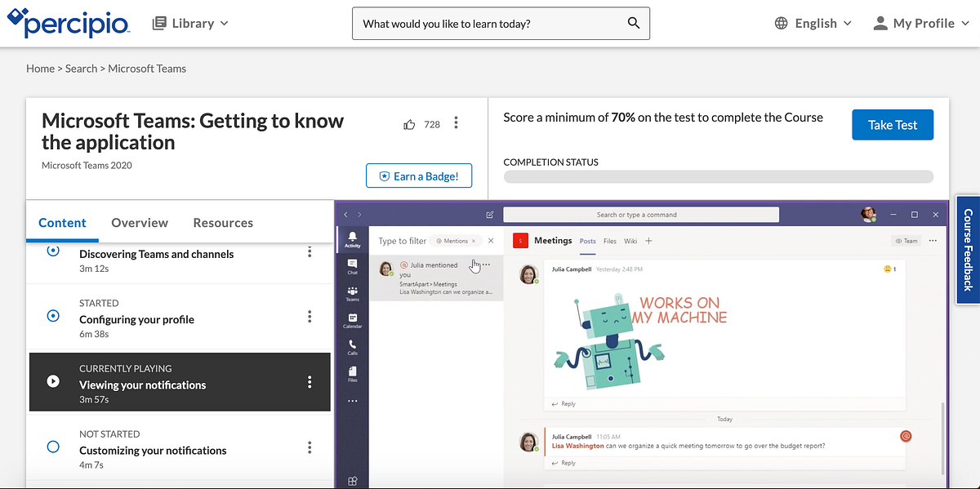Screen dimensions: 980x489
Task: Click the Teams user profile avatar
Action: (x=869, y=214)
